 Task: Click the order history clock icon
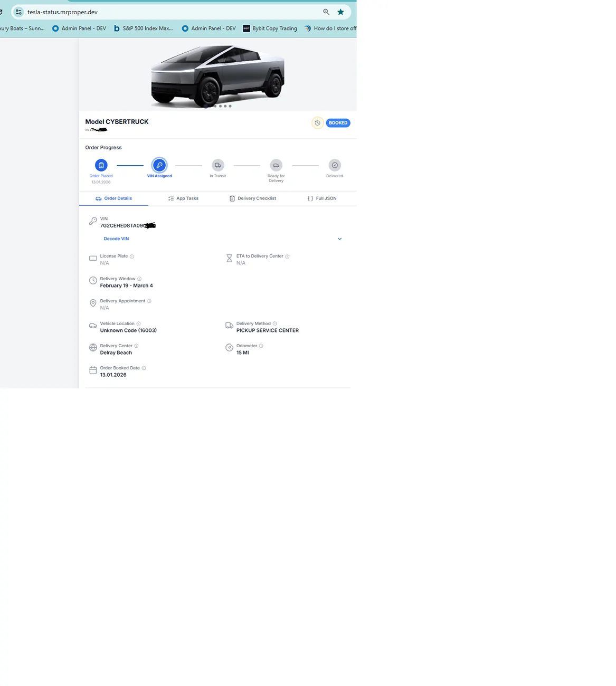point(317,123)
